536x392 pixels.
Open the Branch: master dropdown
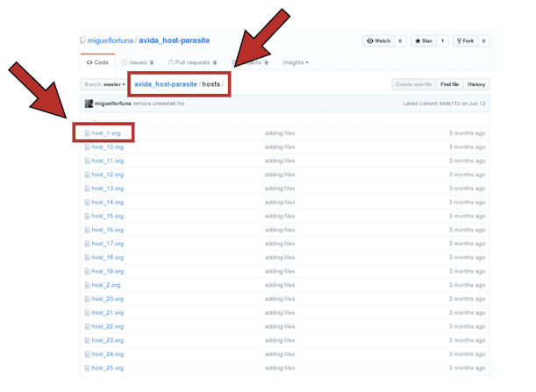[x=104, y=84]
